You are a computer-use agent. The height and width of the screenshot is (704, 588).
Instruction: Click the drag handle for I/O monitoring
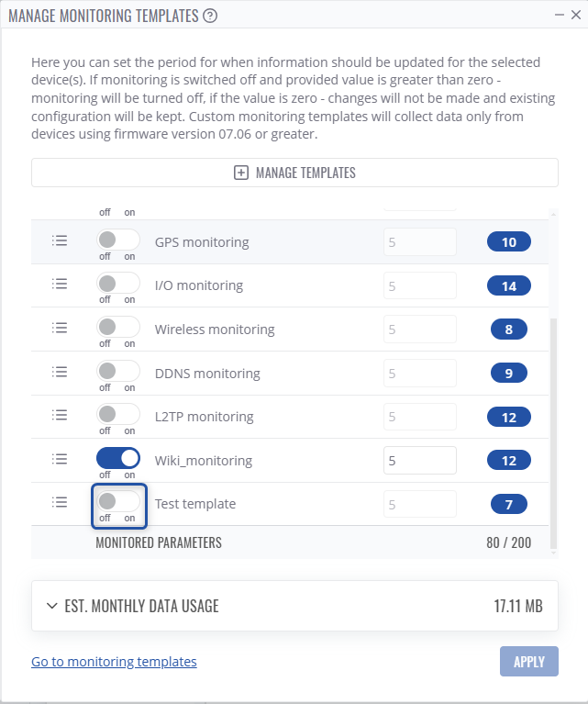tap(60, 285)
